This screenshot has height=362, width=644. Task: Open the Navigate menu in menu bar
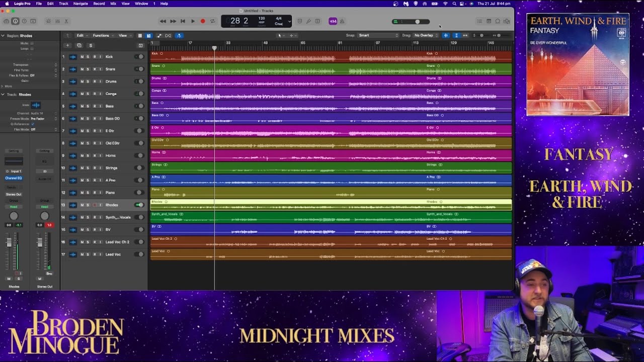click(x=80, y=4)
